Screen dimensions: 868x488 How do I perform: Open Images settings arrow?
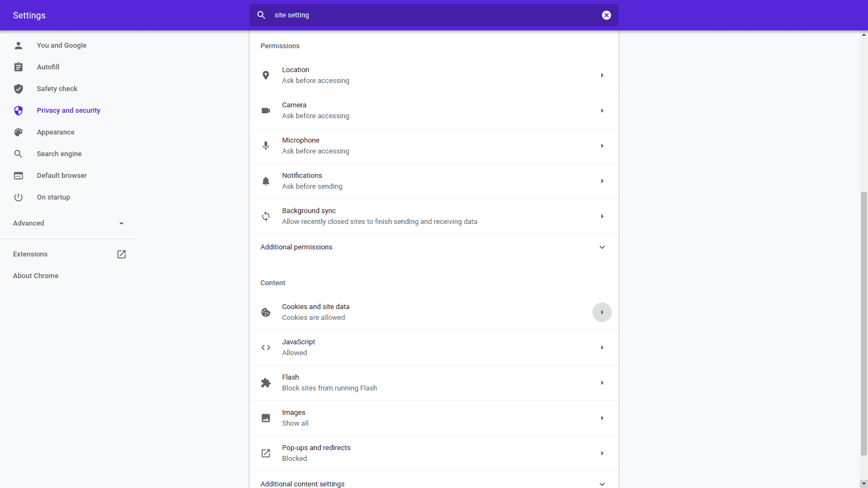pos(602,418)
